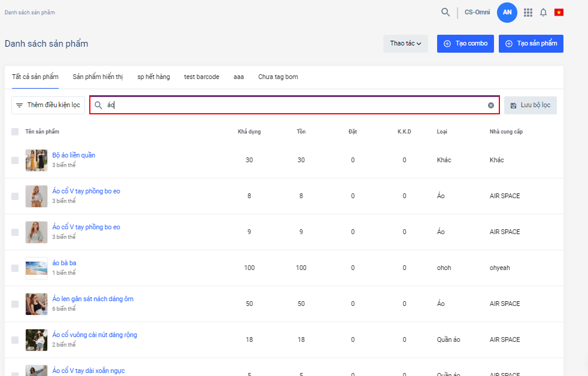The height and width of the screenshot is (376, 588).
Task: Click the filter icon in Thêm điều kiện lọc
Action: [x=20, y=105]
